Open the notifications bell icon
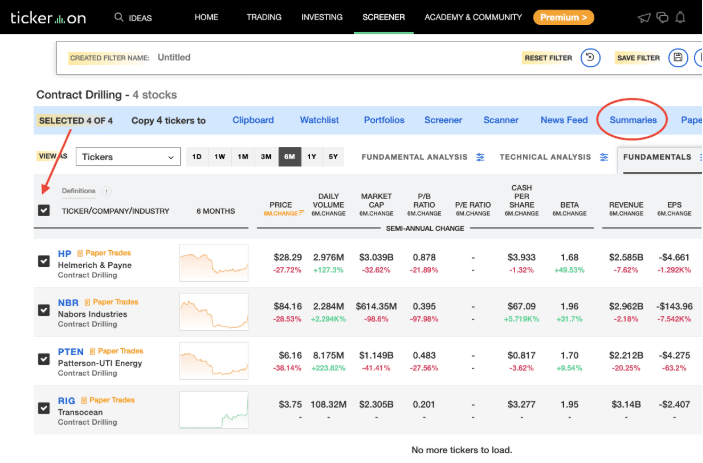Image resolution: width=703 pixels, height=463 pixels. tap(680, 17)
